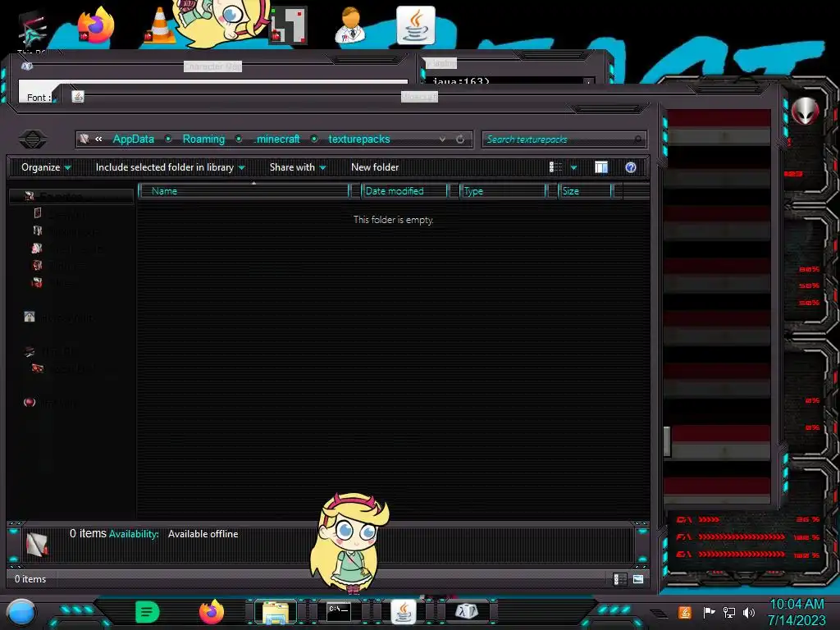Open Firefox from the taskbar

click(212, 612)
